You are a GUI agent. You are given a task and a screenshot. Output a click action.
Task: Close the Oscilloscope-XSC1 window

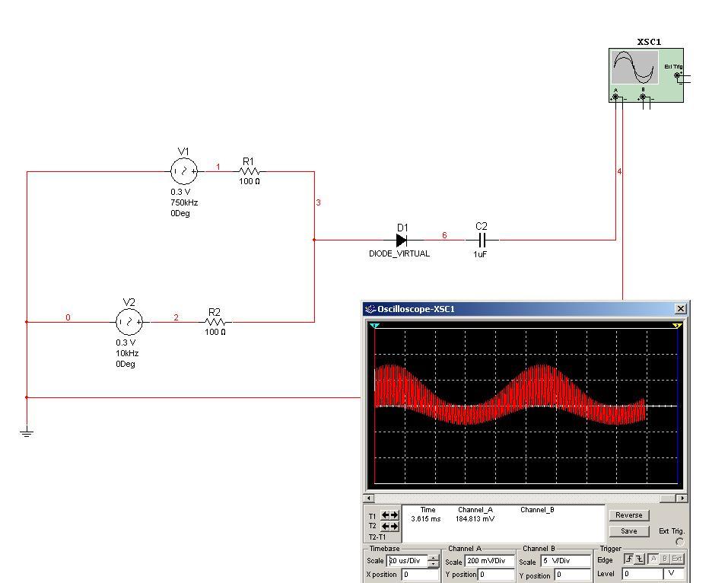pyautogui.click(x=680, y=309)
